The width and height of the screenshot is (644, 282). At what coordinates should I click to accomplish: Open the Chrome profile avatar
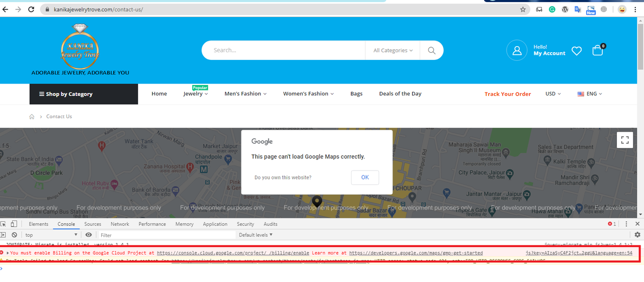[x=622, y=10]
